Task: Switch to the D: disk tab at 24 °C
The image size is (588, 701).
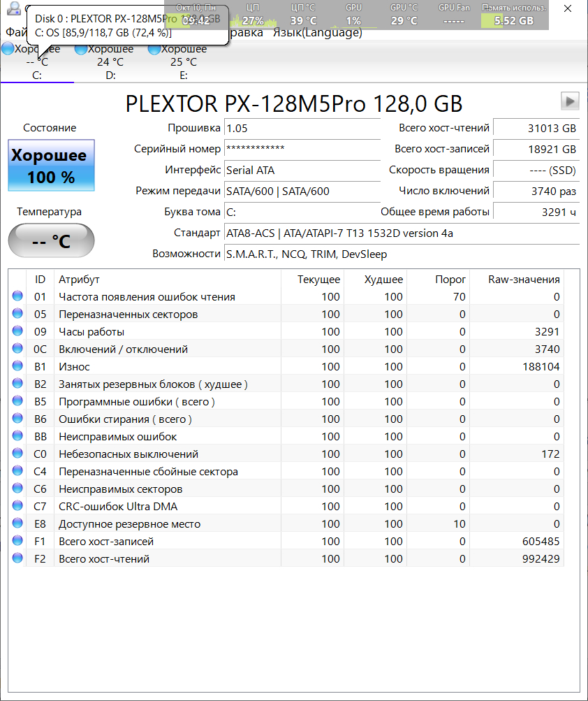Action: [110, 63]
